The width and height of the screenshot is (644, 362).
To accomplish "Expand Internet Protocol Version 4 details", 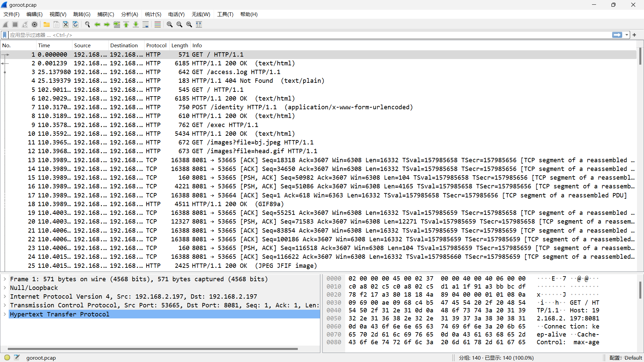I will (5, 296).
